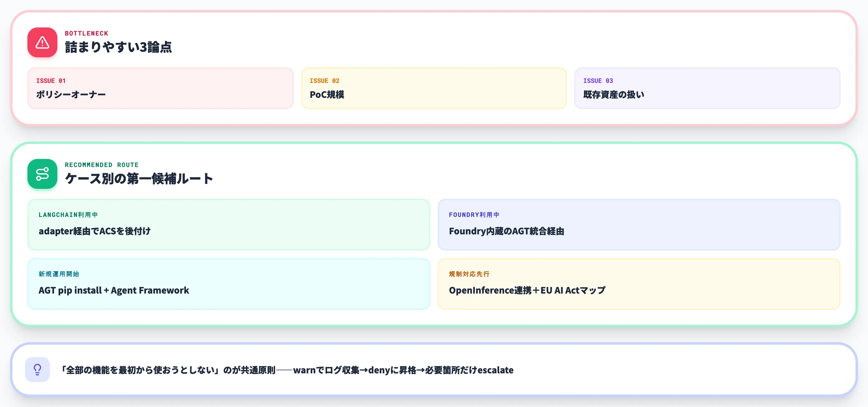This screenshot has width=868, height=407.
Task: Click the warn→deny→escalate principle sentence
Action: (287, 370)
